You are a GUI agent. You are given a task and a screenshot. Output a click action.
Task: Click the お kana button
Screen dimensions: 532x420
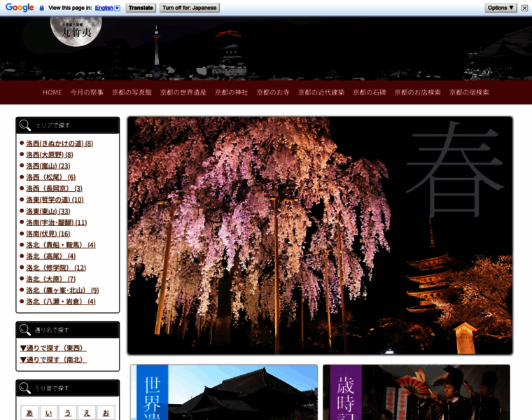106,413
